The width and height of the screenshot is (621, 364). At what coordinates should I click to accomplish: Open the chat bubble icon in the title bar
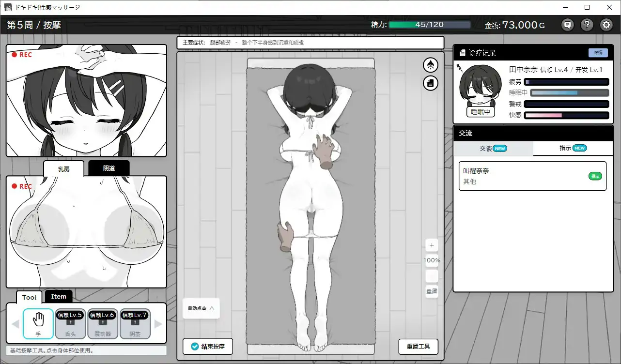(x=567, y=24)
